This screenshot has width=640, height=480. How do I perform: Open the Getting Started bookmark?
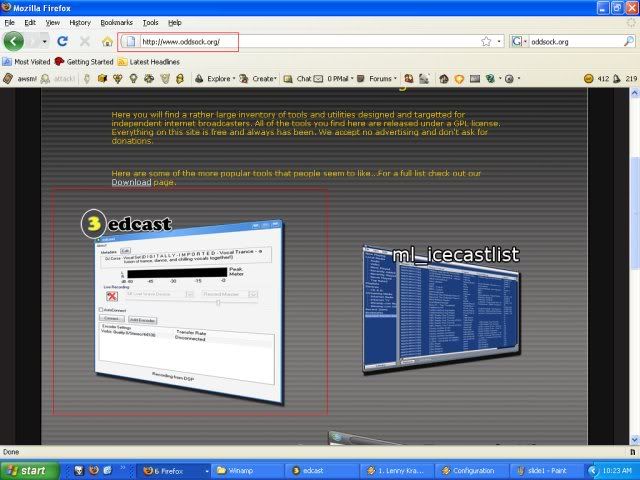tap(84, 62)
